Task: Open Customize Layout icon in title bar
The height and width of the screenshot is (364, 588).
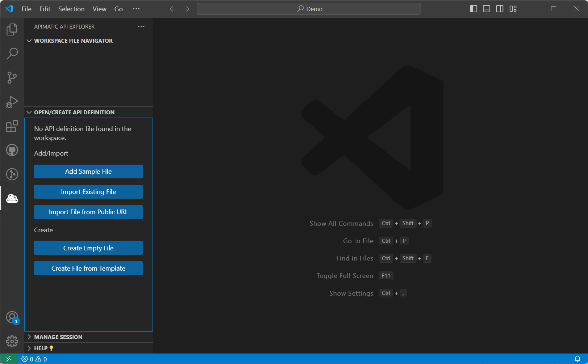Action: tap(513, 9)
